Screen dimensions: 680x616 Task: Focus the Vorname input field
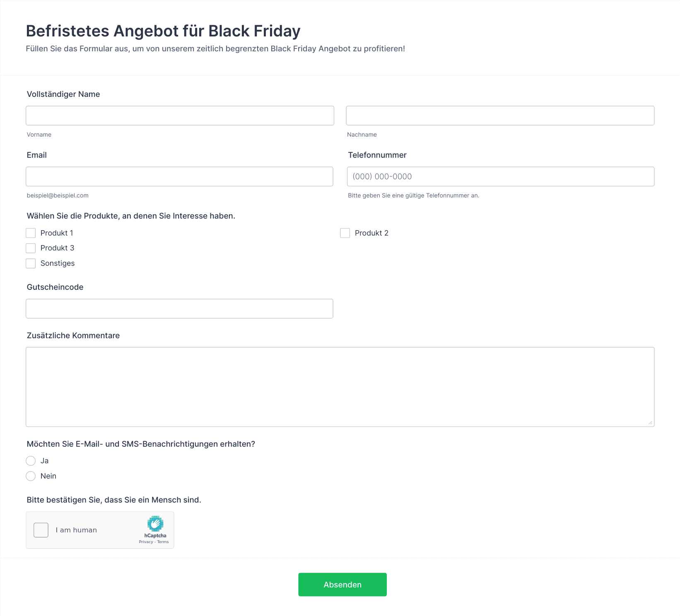tap(180, 115)
